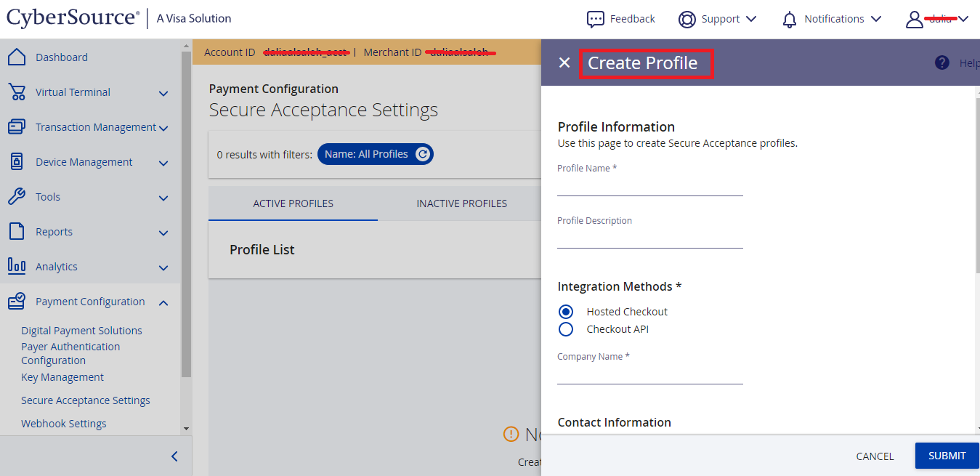
Task: Collapse the Payment Configuration menu
Action: [163, 302]
